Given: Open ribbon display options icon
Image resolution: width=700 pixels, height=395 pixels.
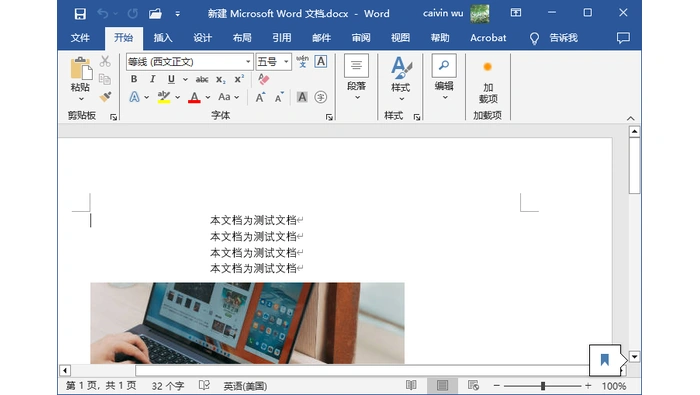Looking at the screenshot, I should 516,13.
